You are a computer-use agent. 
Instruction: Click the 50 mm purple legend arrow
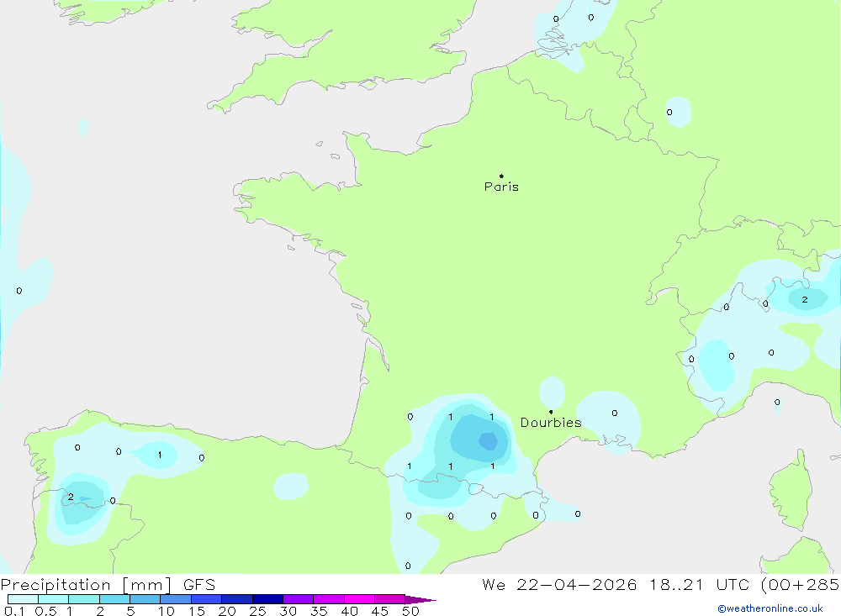pyautogui.click(x=420, y=599)
